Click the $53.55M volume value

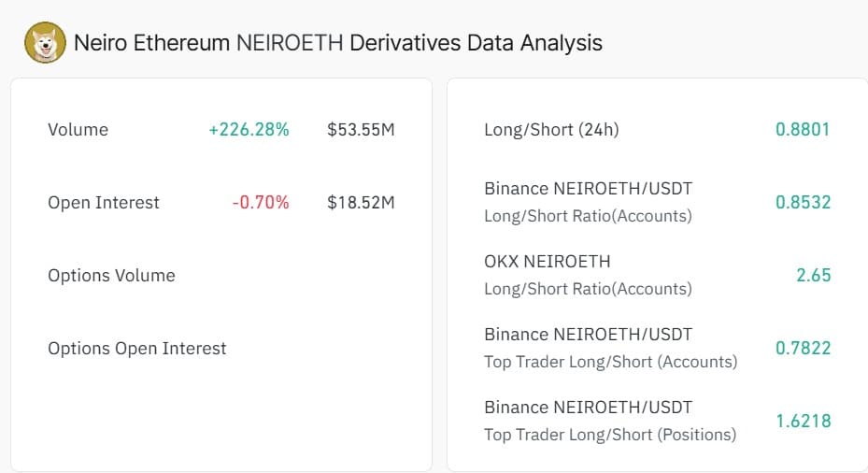point(361,130)
